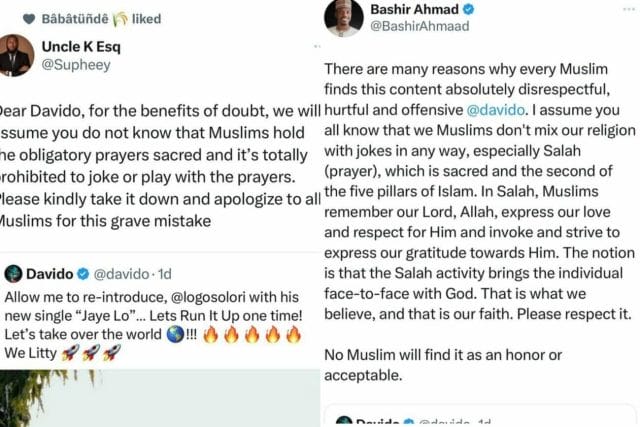Screen dimensions: 640x427
Task: Click Davido's avatar above the 'Allow me to re-introduce' tweet
Action: tap(13, 274)
